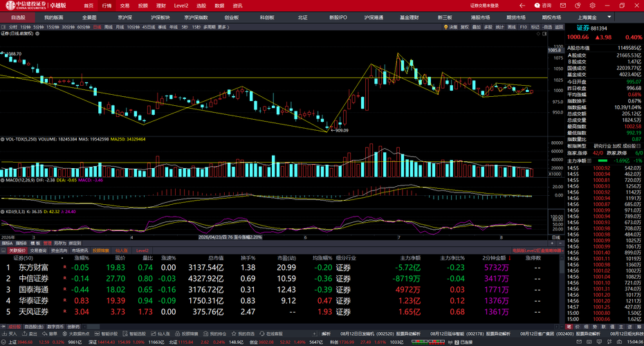Switch chart period to 周线

pyautogui.click(x=109, y=27)
